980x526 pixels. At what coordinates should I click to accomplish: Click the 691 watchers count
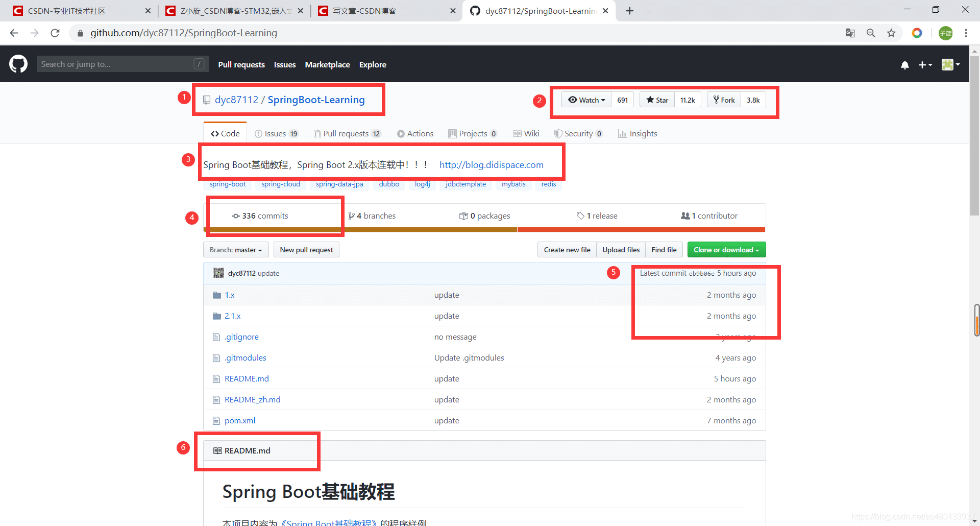(622, 100)
